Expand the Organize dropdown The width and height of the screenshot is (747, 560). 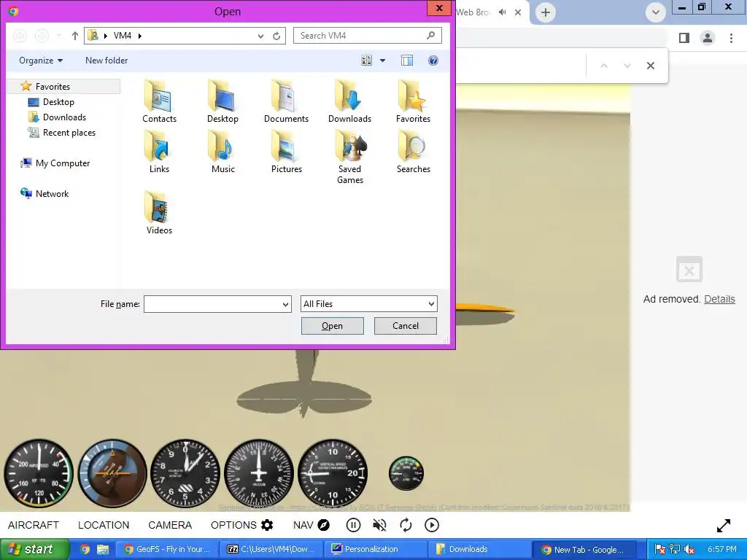tap(41, 61)
